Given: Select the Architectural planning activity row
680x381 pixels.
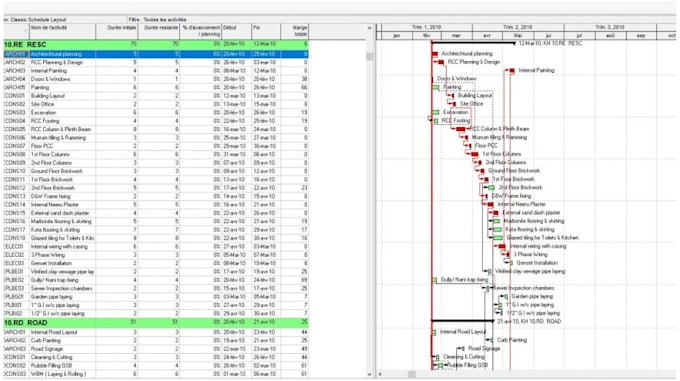Looking at the screenshot, I should (x=156, y=54).
